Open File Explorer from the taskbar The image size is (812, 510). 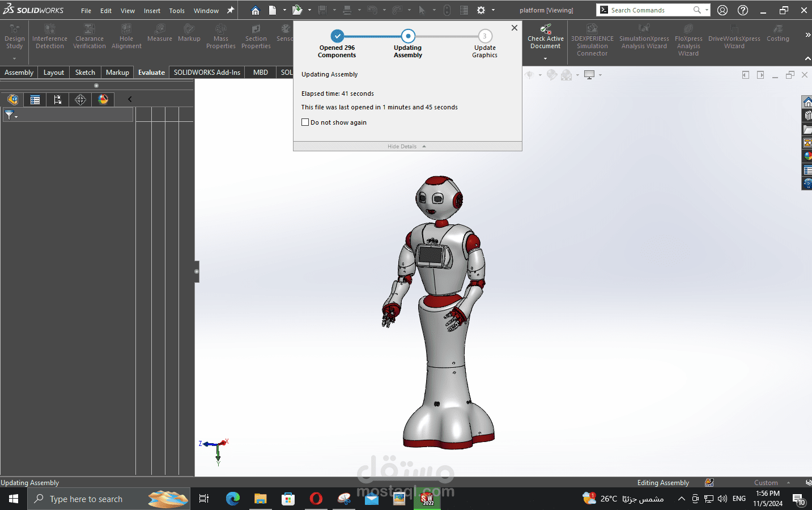click(x=260, y=499)
